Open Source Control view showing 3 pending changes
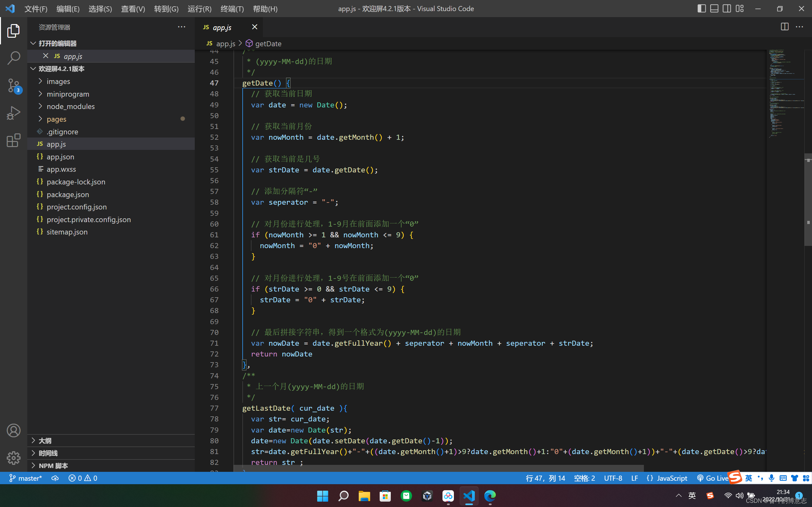812x507 pixels. 13,86
